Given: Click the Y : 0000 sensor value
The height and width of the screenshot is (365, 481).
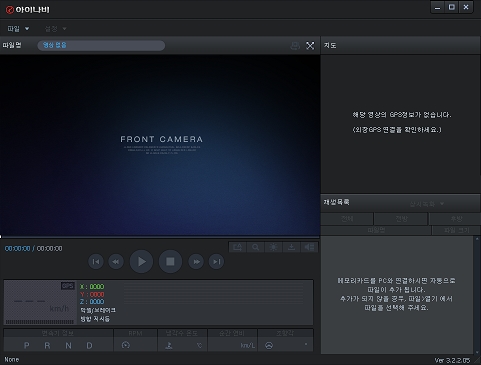Looking at the screenshot, I should click(x=92, y=294).
